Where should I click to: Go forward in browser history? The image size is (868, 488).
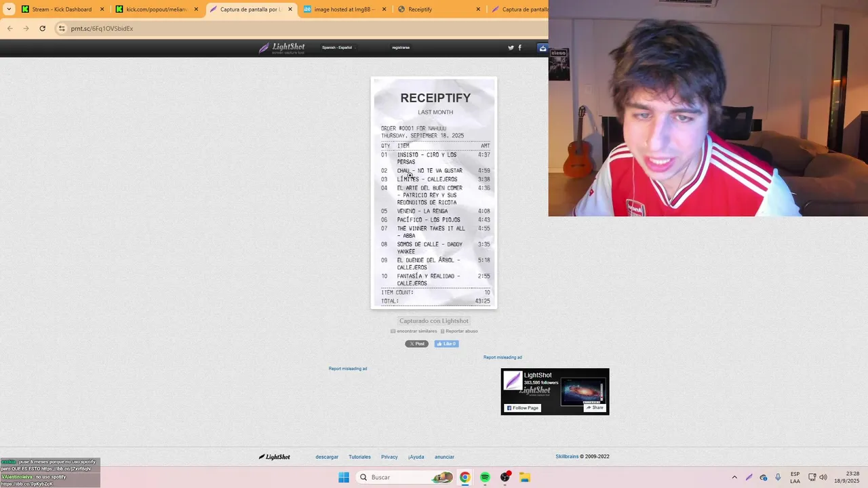coord(26,28)
